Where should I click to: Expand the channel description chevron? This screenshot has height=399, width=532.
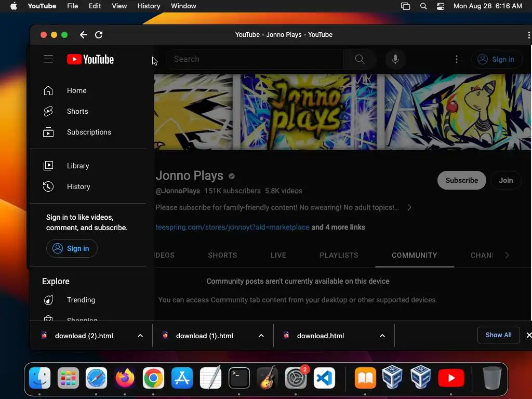pyautogui.click(x=409, y=207)
